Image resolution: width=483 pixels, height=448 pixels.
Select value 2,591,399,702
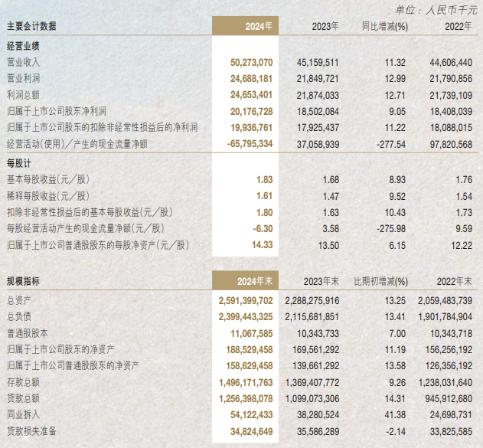tap(246, 301)
